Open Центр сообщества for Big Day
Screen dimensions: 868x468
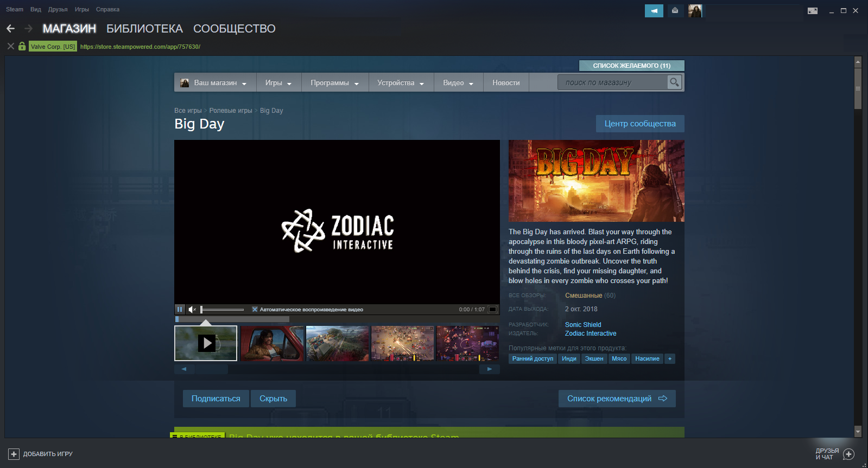click(640, 124)
